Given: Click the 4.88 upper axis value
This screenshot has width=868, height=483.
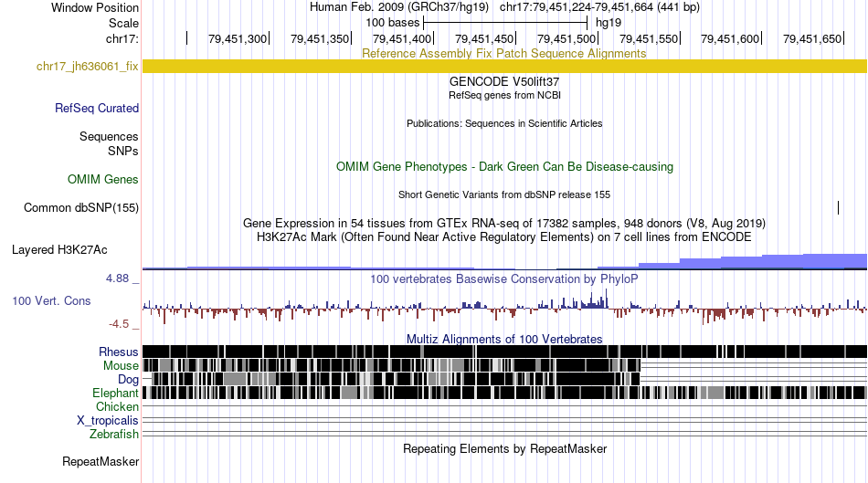Looking at the screenshot, I should click(x=117, y=278).
